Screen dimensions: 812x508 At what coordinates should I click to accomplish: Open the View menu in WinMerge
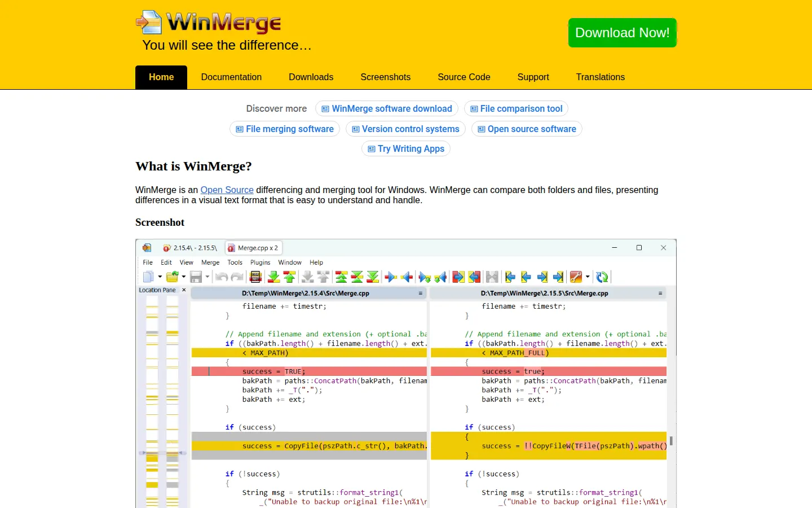186,262
